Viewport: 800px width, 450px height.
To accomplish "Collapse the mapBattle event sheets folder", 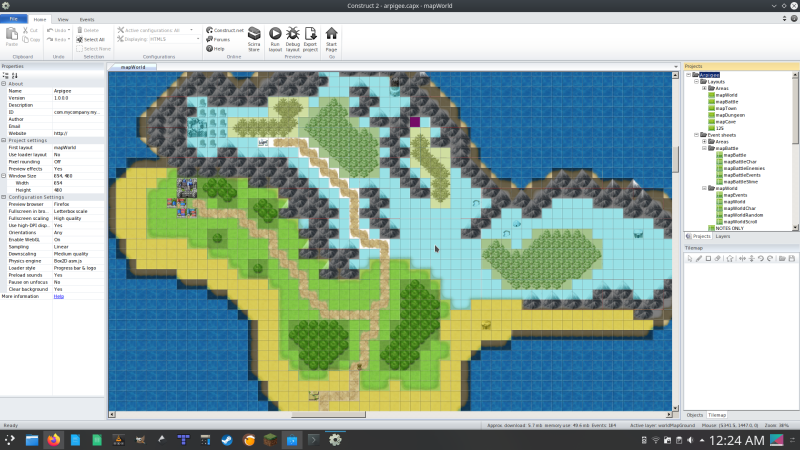I will tap(704, 148).
